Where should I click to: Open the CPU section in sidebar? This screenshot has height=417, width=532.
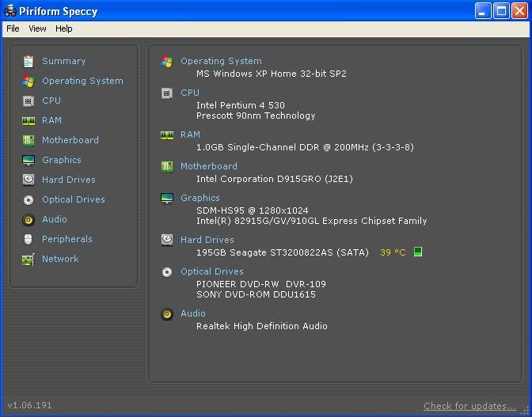click(x=51, y=100)
